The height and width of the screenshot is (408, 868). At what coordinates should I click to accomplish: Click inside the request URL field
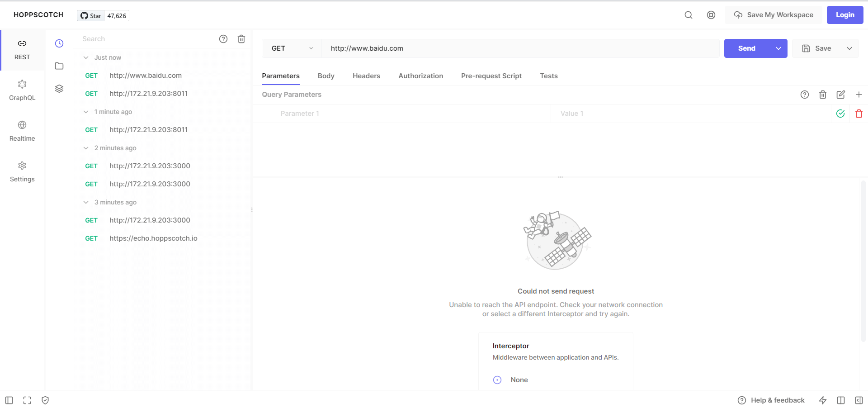tap(497, 48)
